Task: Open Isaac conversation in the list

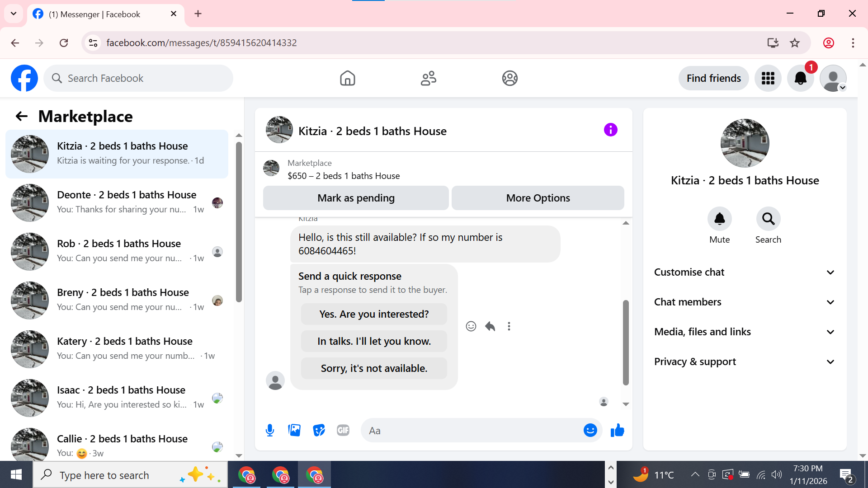Action: tap(117, 398)
